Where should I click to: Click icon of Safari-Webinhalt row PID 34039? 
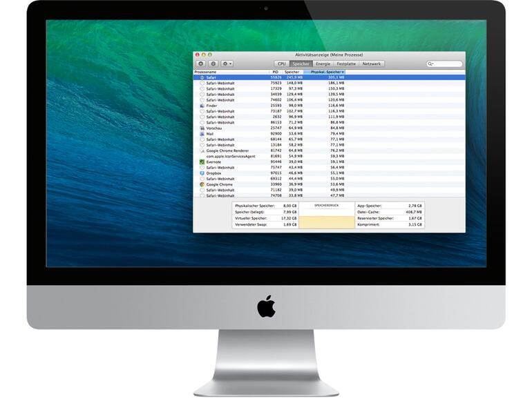[202, 95]
